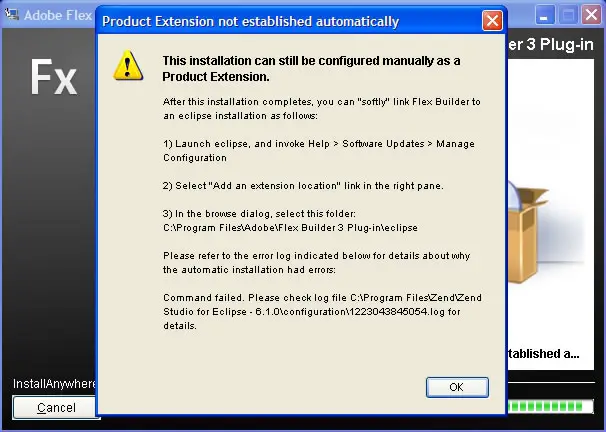
Task: Click the yellow warning triangle icon
Action: [x=128, y=65]
